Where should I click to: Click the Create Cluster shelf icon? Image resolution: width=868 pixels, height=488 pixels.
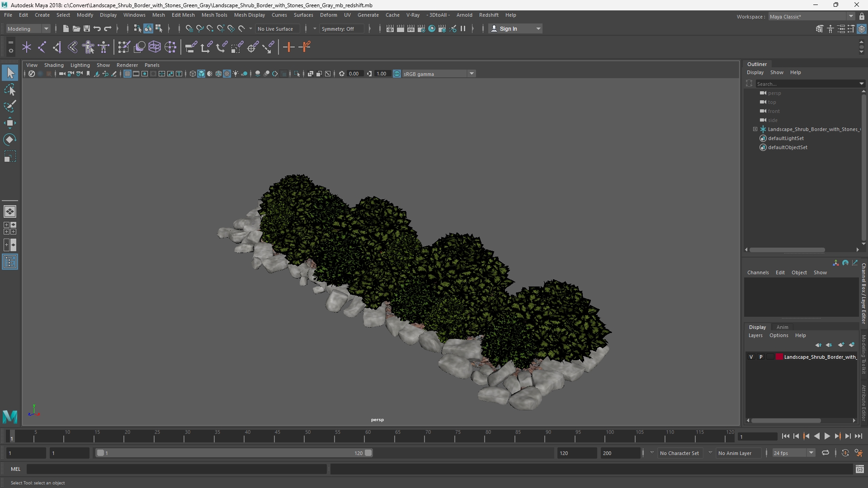coord(170,47)
